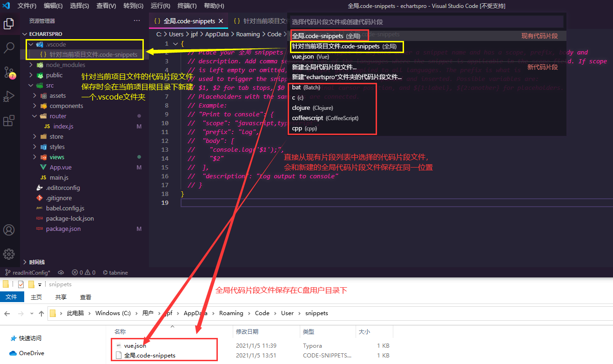Open the 查看(V) menu in VS Code

pyautogui.click(x=106, y=6)
